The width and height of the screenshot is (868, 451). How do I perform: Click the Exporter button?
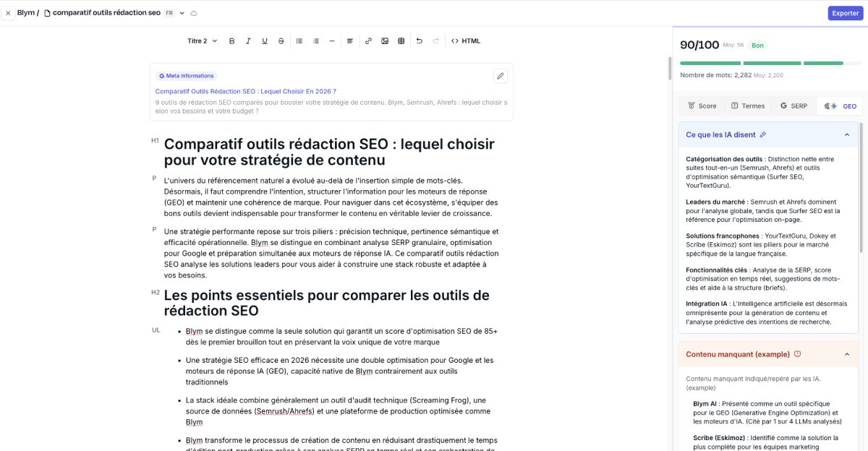(845, 13)
